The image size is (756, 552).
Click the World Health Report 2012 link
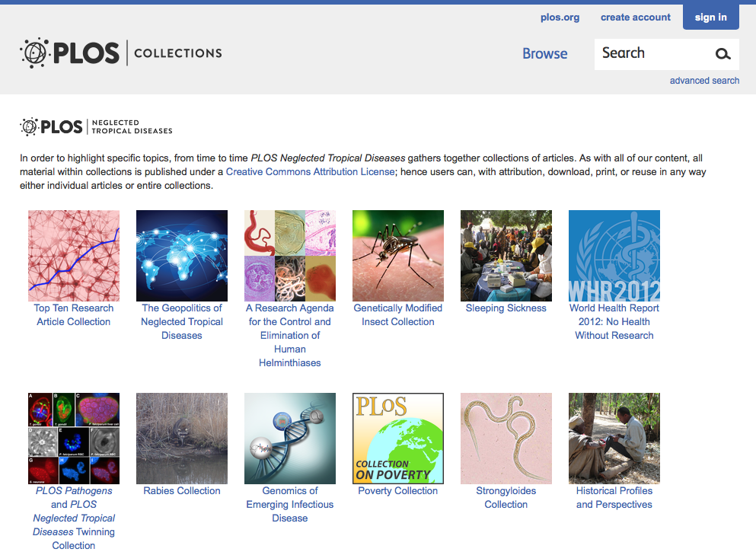pos(614,321)
